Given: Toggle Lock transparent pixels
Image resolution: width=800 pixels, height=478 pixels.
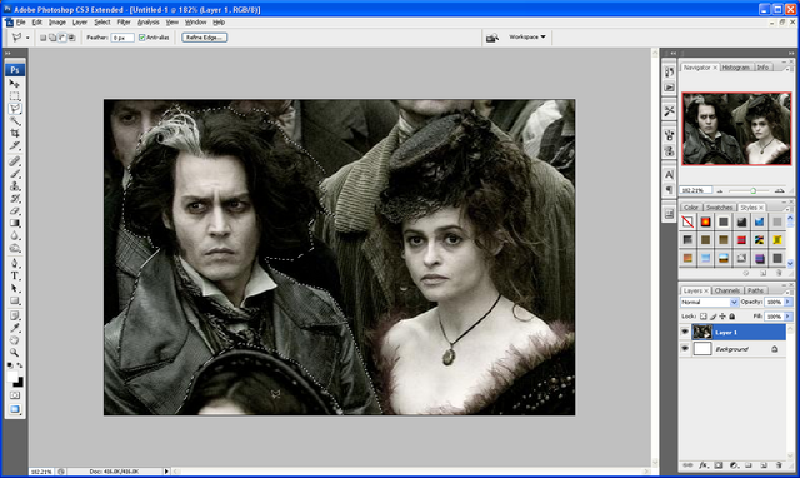Looking at the screenshot, I should (x=703, y=316).
